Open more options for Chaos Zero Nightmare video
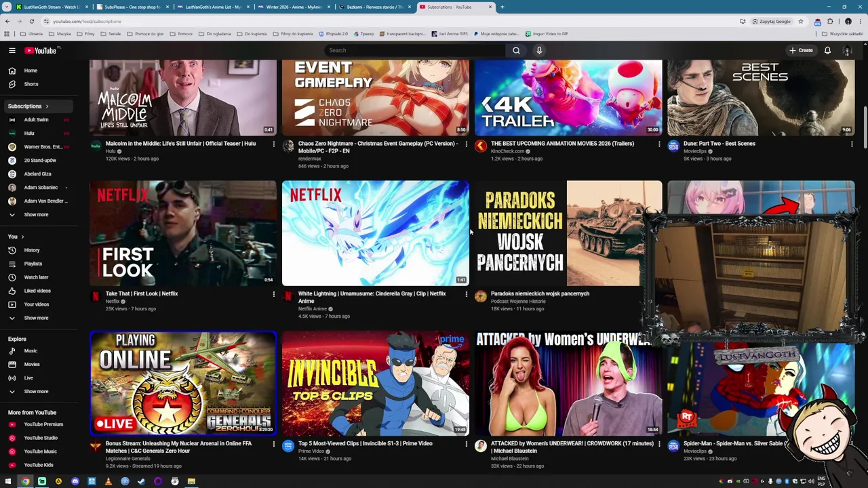This screenshot has height=488, width=868. pyautogui.click(x=466, y=144)
